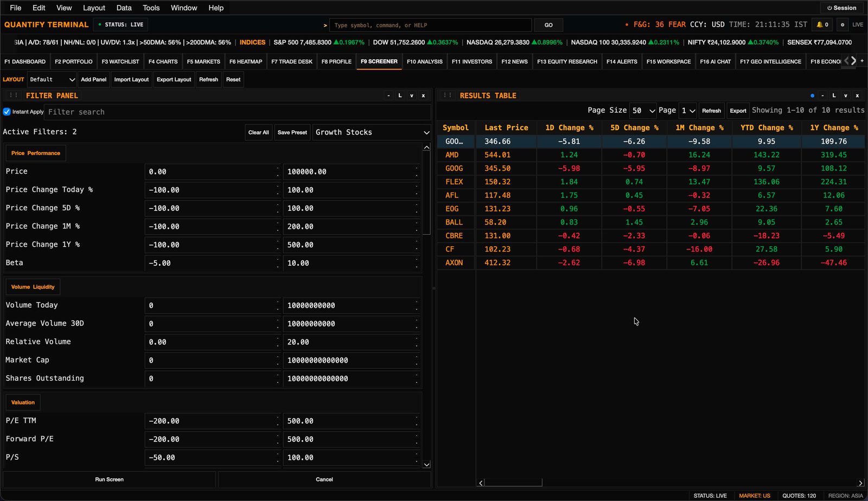Click Add Panel in layout bar
The width and height of the screenshot is (868, 501).
click(93, 79)
